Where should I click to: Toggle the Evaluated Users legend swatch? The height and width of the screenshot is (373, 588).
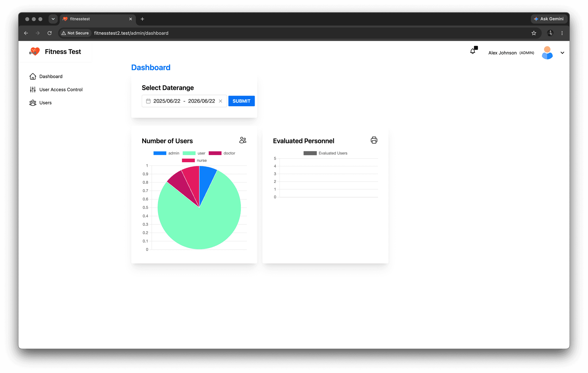[x=310, y=153]
